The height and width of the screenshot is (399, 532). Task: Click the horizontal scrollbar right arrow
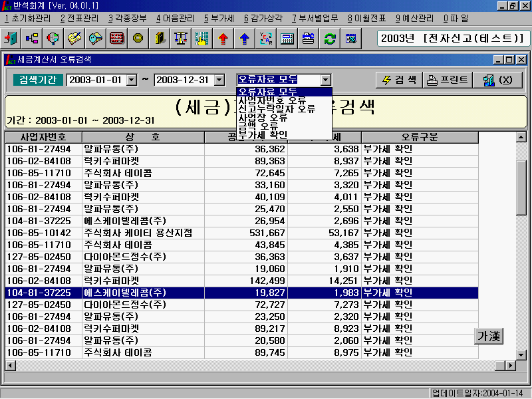(x=510, y=365)
